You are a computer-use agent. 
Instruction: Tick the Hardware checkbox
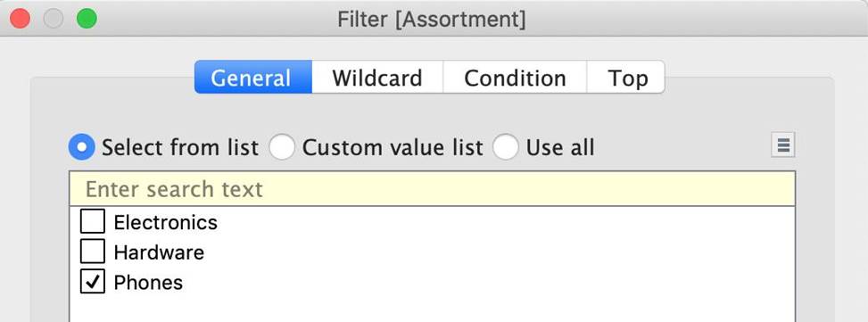tap(93, 252)
